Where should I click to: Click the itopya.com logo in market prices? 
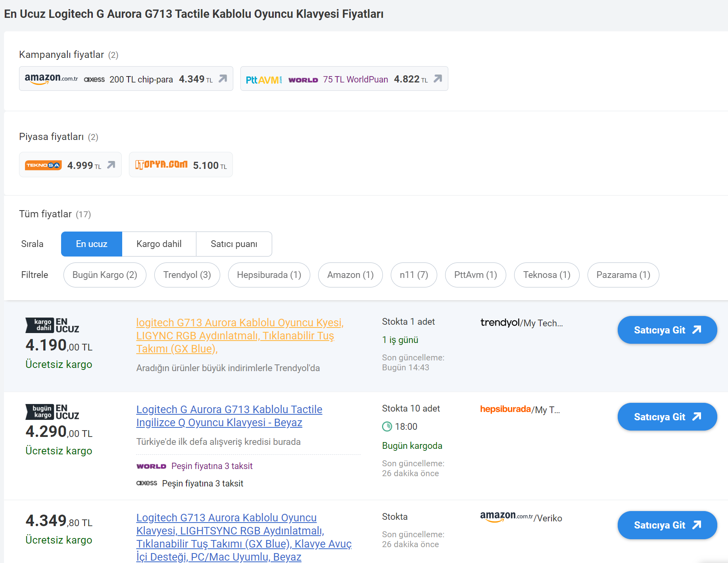tap(161, 164)
